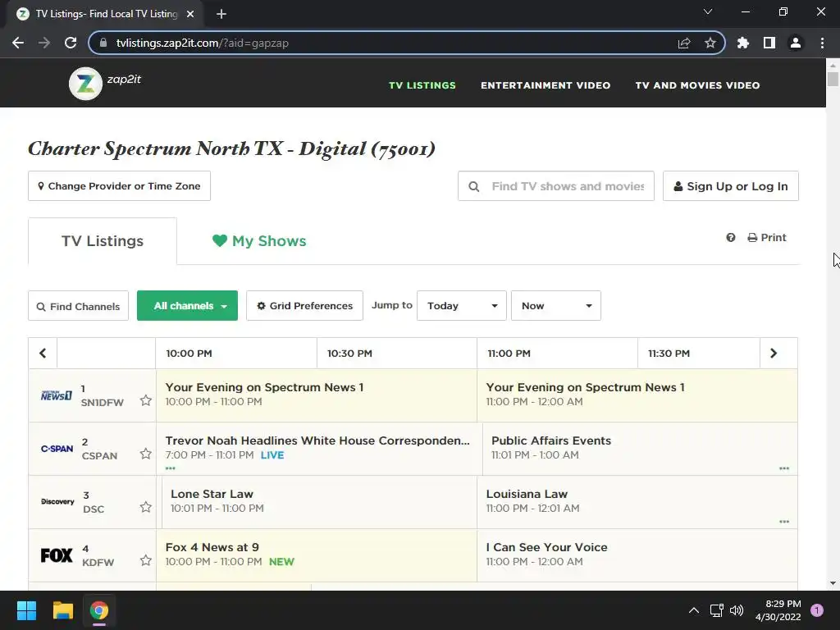Switch to the My Shows tab
This screenshot has height=630, width=840.
[259, 241]
